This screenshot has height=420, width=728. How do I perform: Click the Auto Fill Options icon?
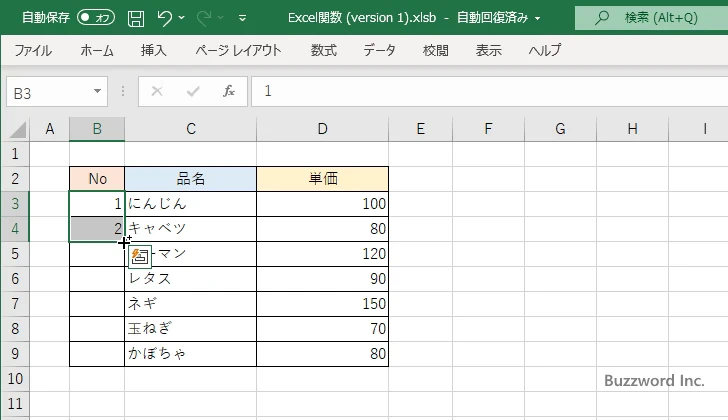tap(140, 256)
